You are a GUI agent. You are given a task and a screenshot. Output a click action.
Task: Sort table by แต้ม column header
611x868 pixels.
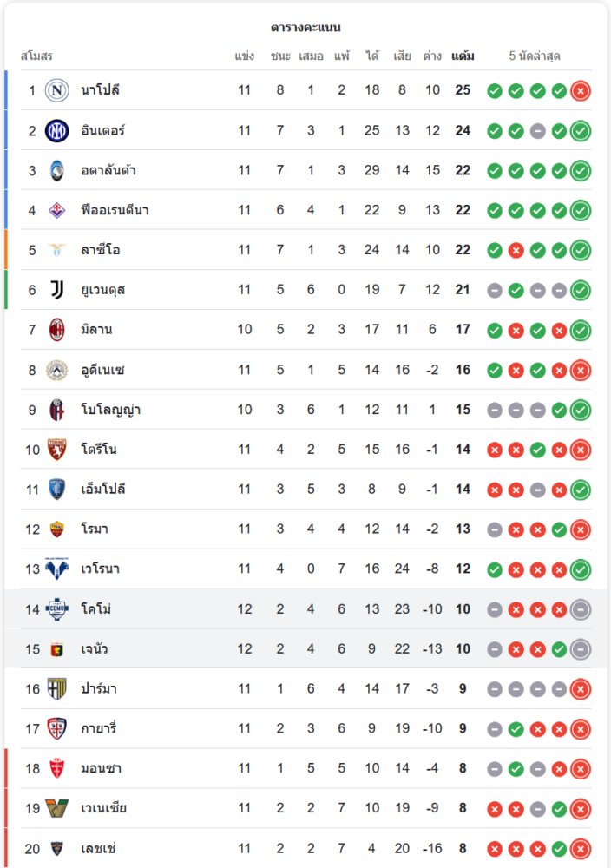463,56
